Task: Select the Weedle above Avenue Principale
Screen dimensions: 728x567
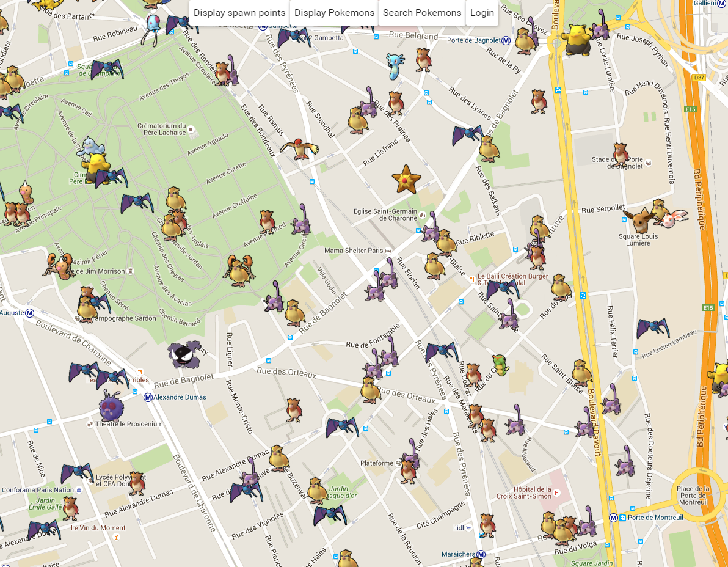Action: [x=26, y=192]
